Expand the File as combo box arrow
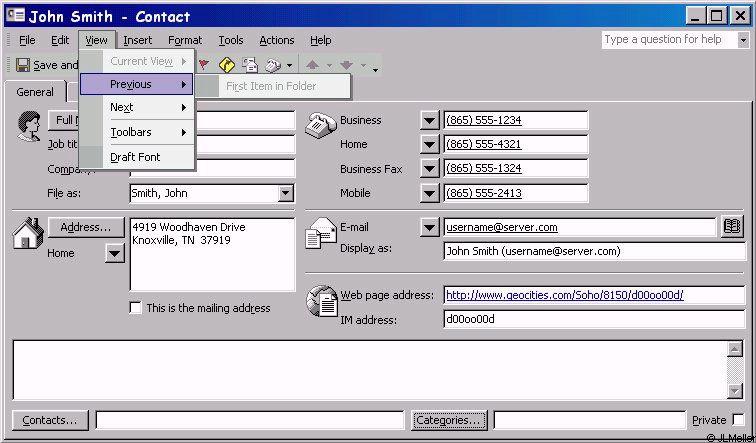The width and height of the screenshot is (756, 443). coord(285,193)
